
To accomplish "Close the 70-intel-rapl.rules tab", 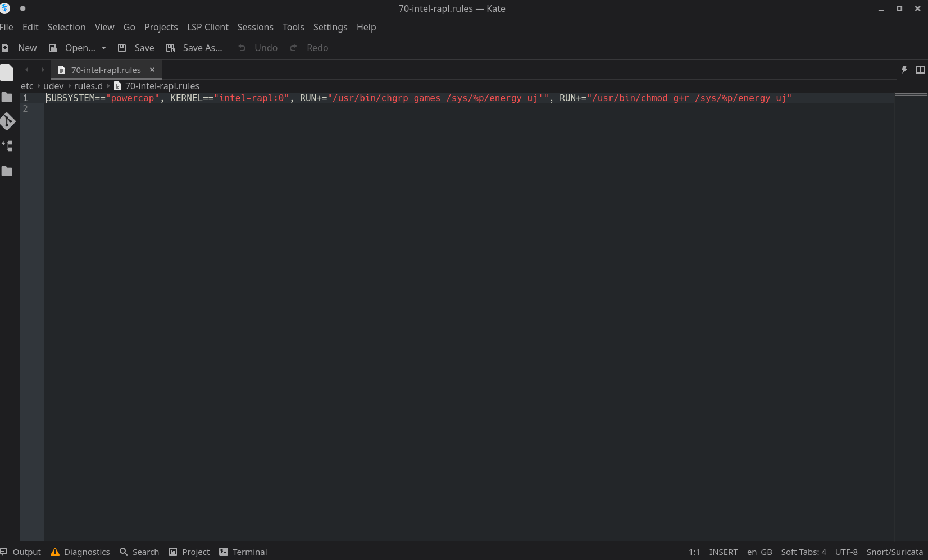I will (152, 70).
